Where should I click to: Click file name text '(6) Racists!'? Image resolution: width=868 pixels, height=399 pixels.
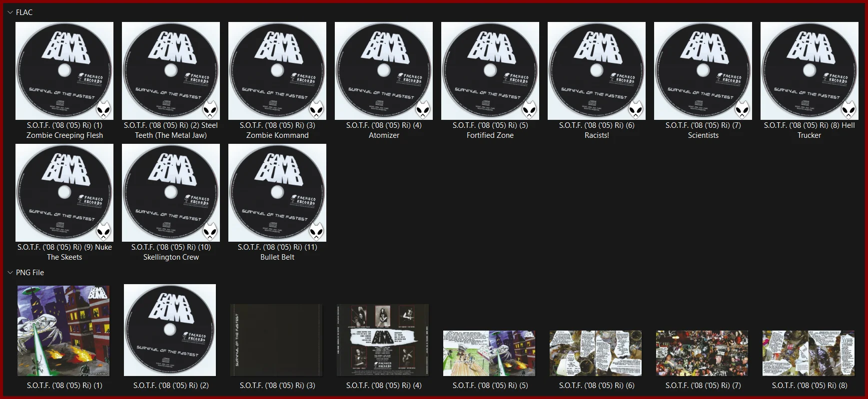tap(597, 130)
